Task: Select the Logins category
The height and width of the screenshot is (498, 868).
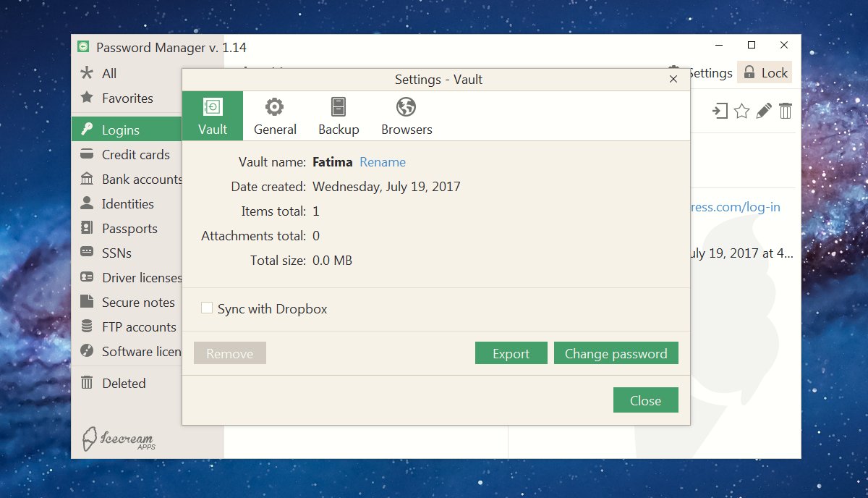Action: [127, 130]
